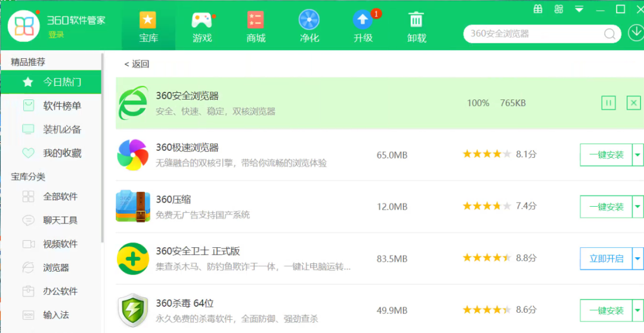Click 一键安装 for 360杀毒 64位

point(606,310)
